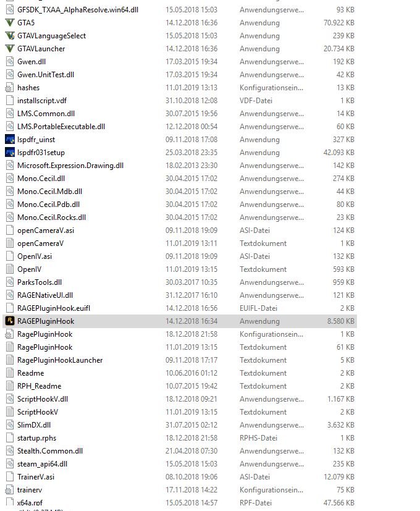Click the TrainerV.asi file icon
The width and height of the screenshot is (420, 511).
click(10, 477)
